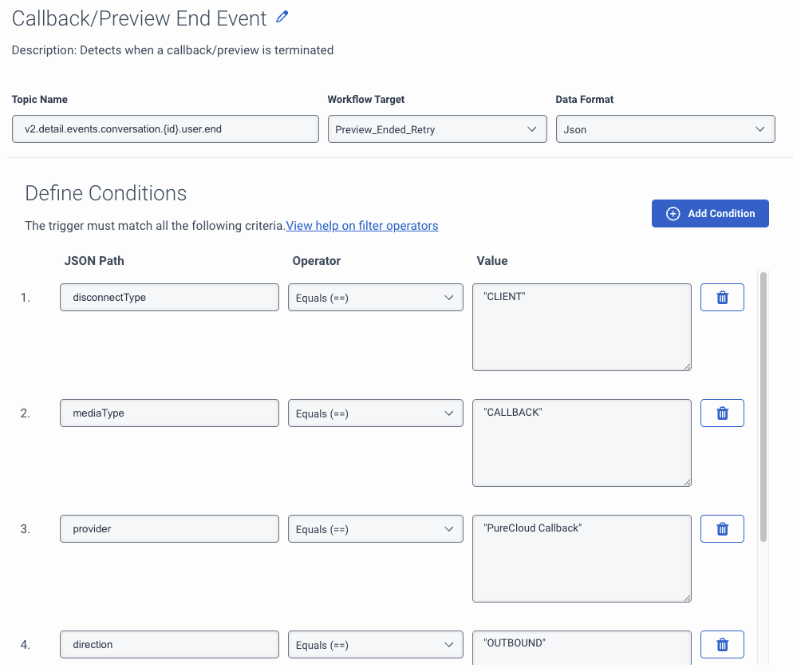The image size is (793, 672).
Task: Open View help on filter operators link
Action: (362, 226)
